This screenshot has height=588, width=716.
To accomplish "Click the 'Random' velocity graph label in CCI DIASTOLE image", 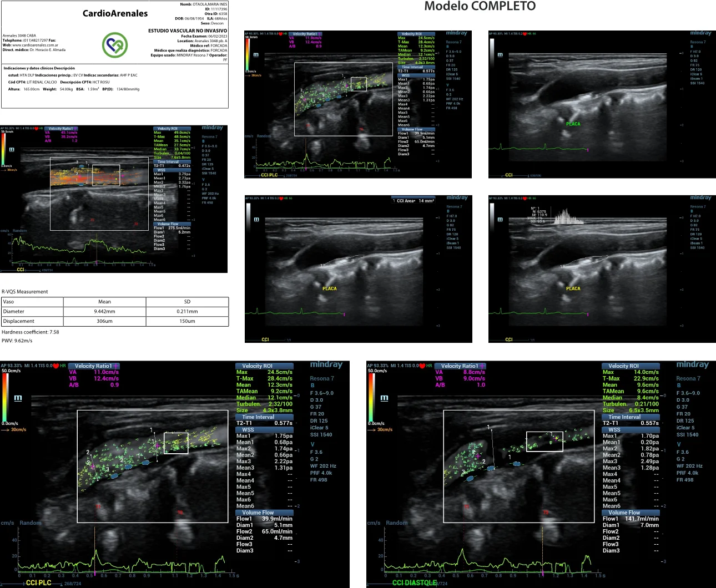I will tap(396, 523).
